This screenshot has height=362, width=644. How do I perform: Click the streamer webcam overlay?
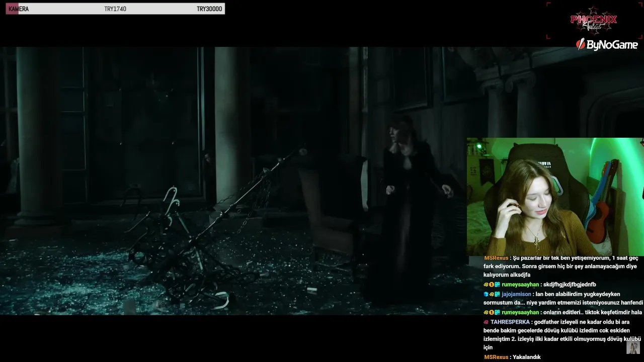coord(555,197)
